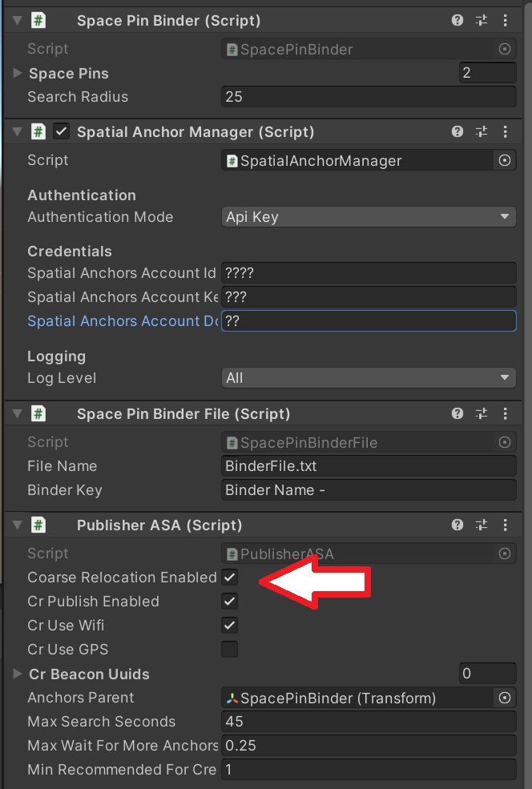Viewport: 532px width, 789px height.
Task: Expand the Cr Beacon Uuids list
Action: (17, 674)
